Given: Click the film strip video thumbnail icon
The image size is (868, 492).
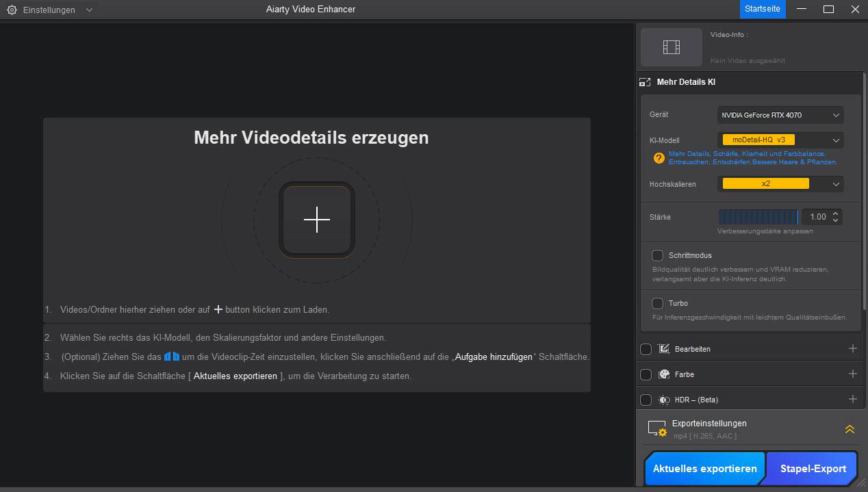Looking at the screenshot, I should click(671, 47).
